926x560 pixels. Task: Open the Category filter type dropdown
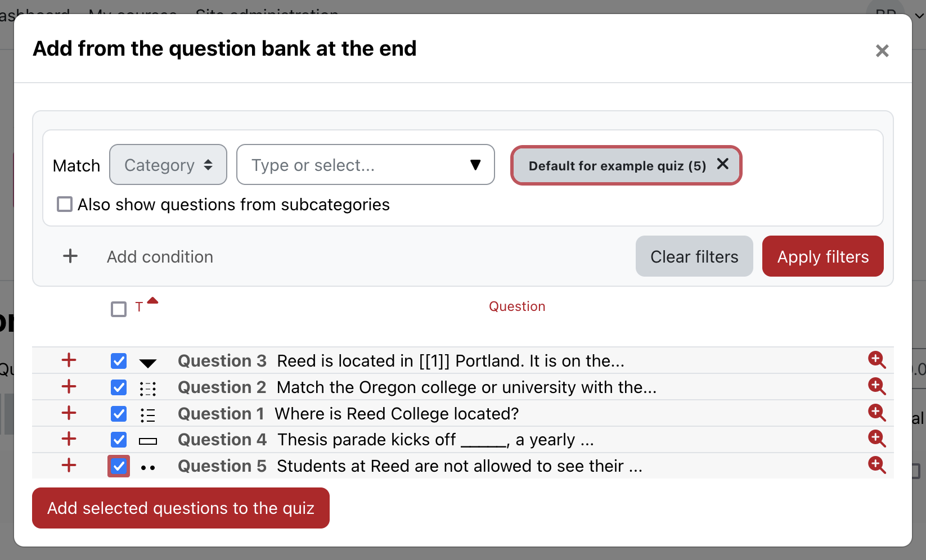coord(168,165)
